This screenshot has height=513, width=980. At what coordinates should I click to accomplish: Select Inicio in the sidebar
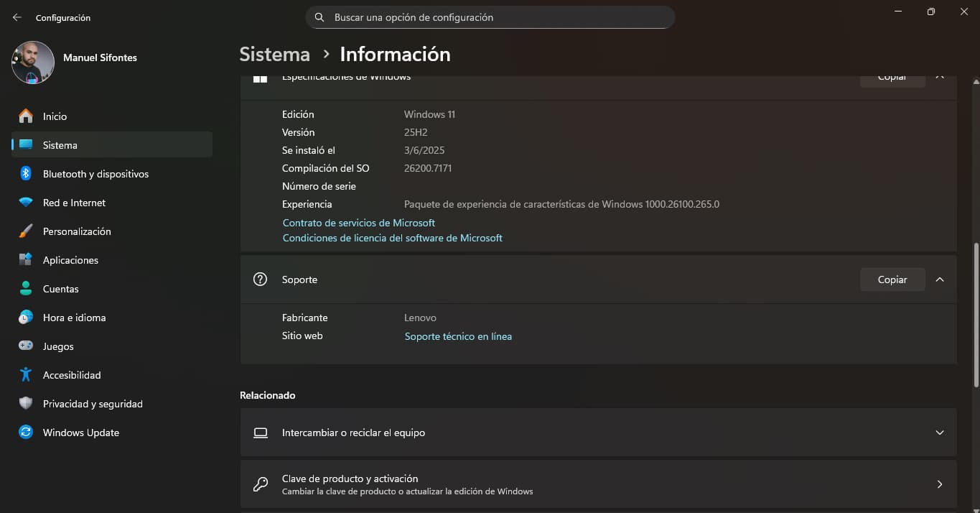point(55,116)
